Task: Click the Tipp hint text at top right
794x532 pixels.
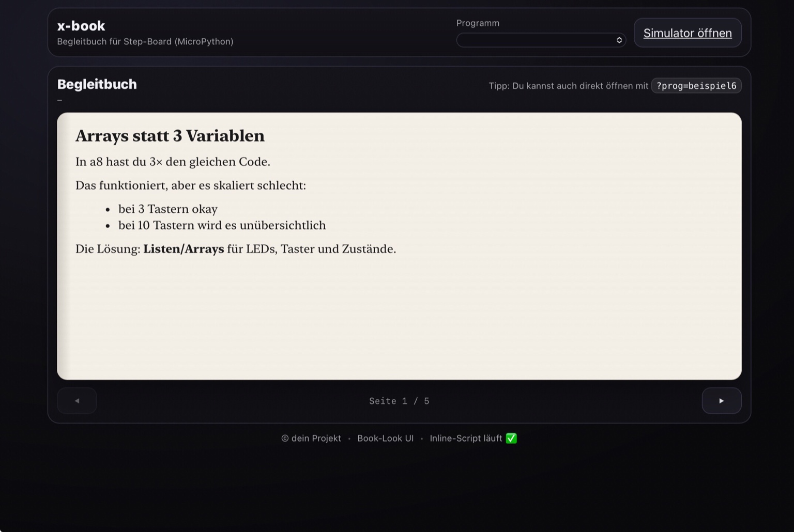Action: 569,86
